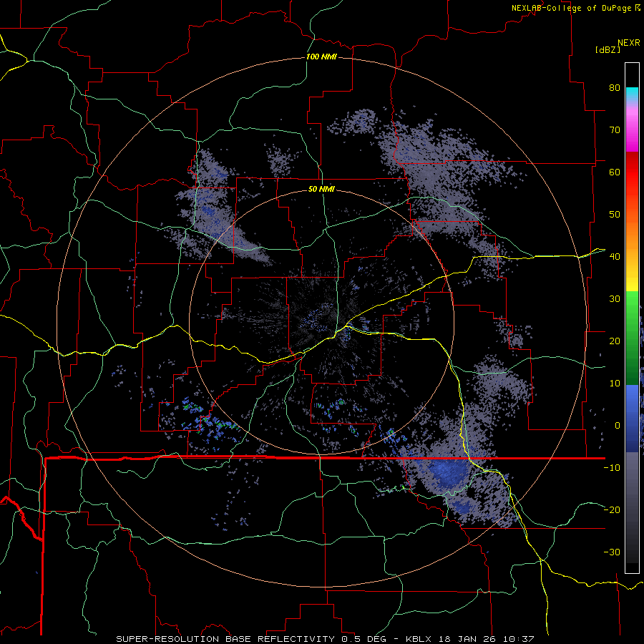Click the 100 NMI range ring label
This screenshot has width=644, height=644.
point(321,57)
